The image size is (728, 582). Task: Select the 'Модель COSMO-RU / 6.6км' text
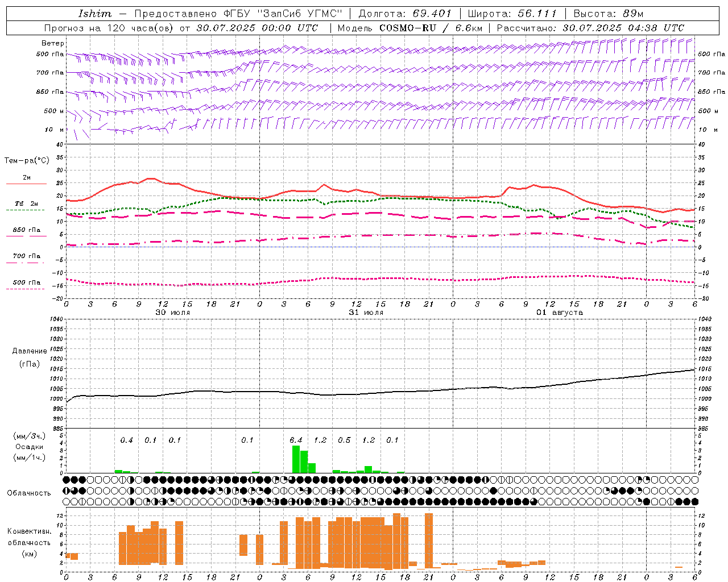coord(410,28)
